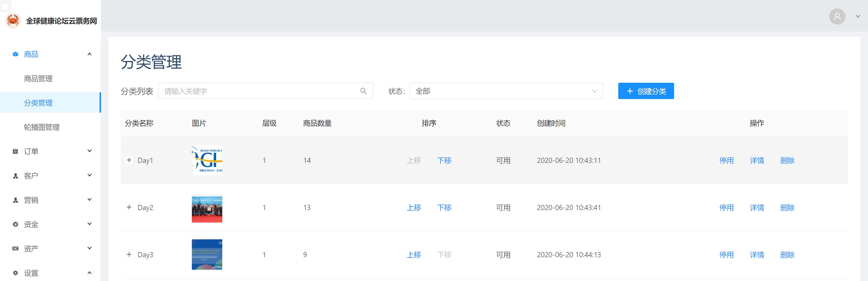868x281 pixels.
Task: Click the 商品 cube icon in sidebar
Action: pos(15,54)
